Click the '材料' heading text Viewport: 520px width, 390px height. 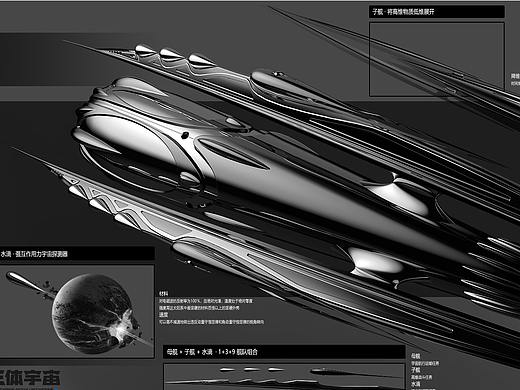click(x=164, y=294)
